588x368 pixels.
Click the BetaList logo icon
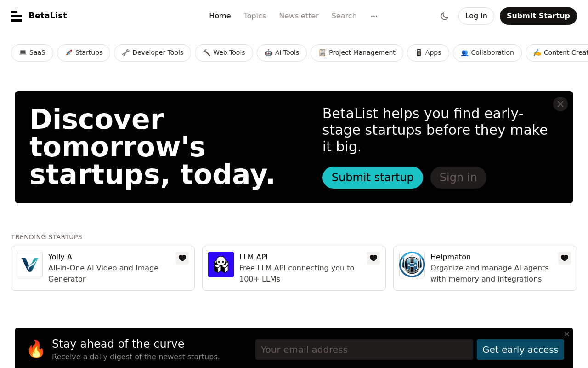click(17, 16)
